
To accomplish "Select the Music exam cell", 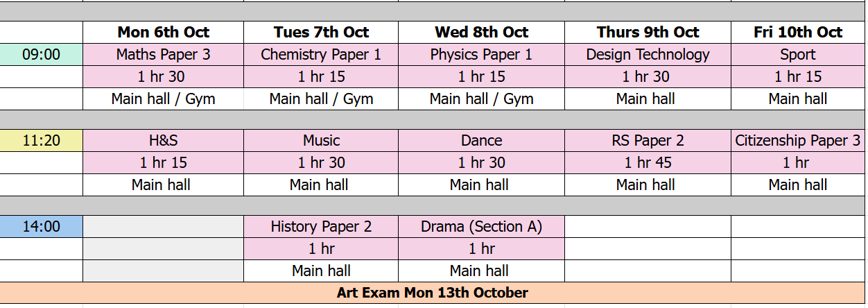I will click(x=321, y=141).
